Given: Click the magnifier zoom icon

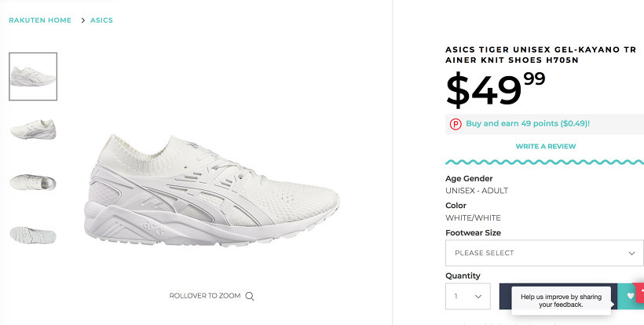Looking at the screenshot, I should point(250,296).
